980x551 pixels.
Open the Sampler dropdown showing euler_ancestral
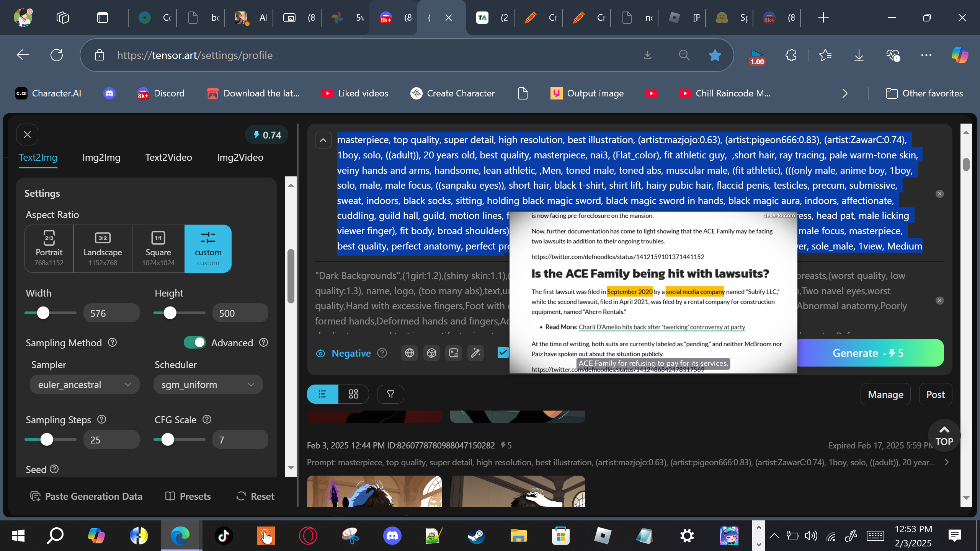pos(85,384)
